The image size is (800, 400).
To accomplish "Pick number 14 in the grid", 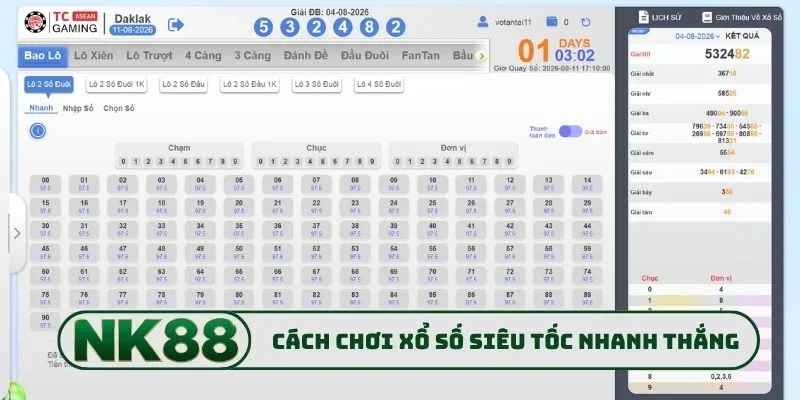I will [587, 184].
